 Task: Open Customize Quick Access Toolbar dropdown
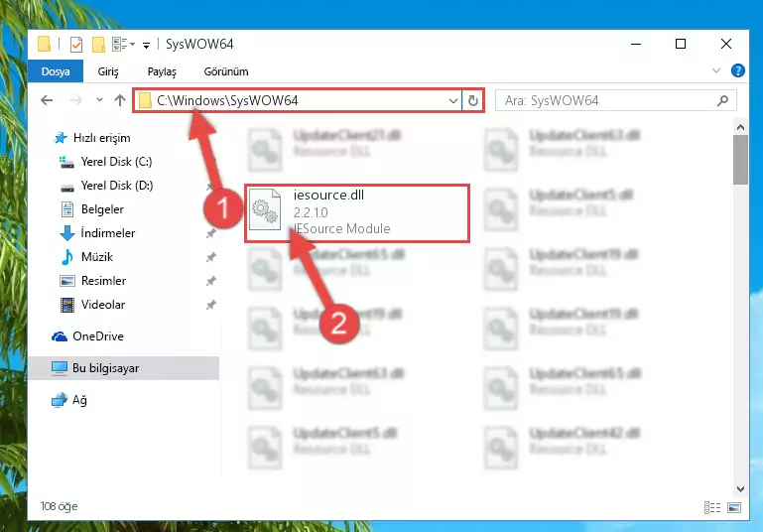click(146, 46)
